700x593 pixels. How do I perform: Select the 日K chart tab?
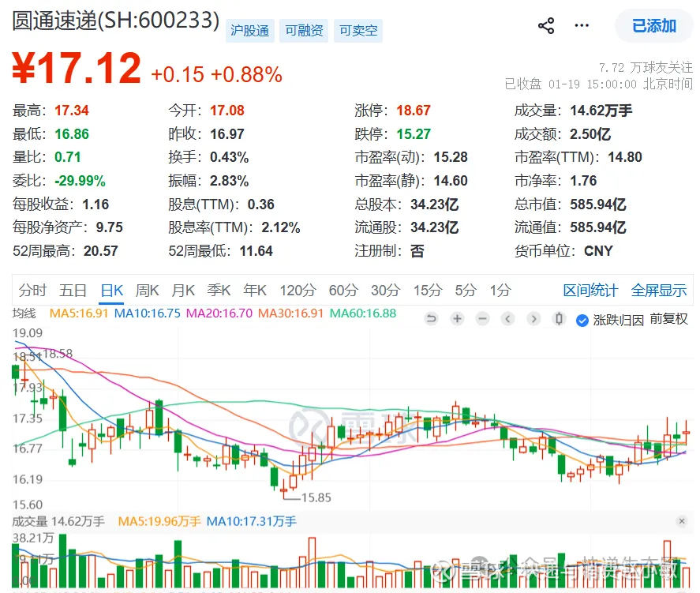[111, 291]
